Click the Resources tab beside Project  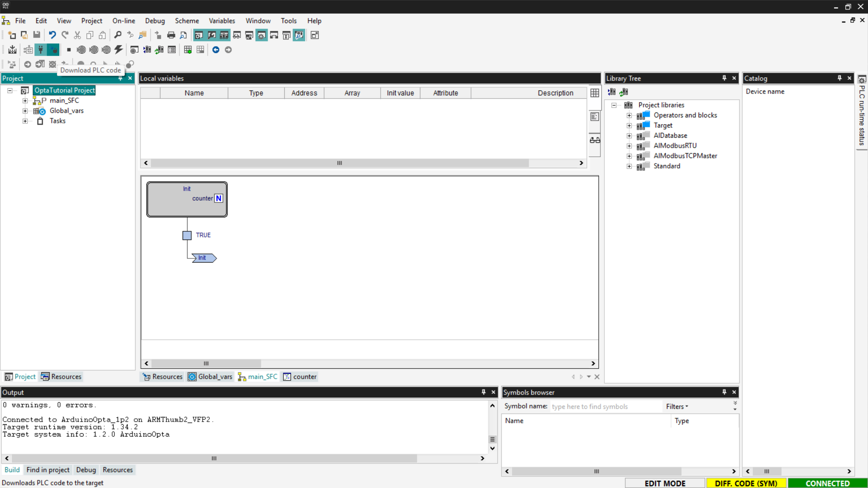[61, 377]
